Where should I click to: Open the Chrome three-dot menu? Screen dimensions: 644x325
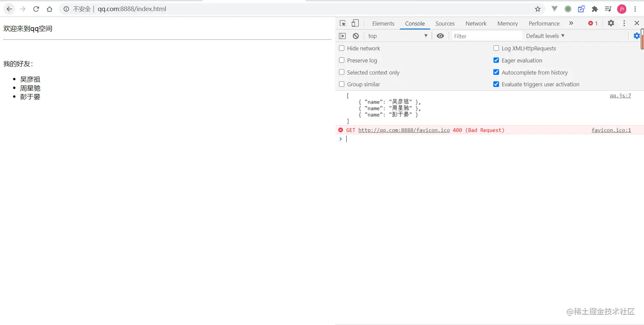coord(635,9)
